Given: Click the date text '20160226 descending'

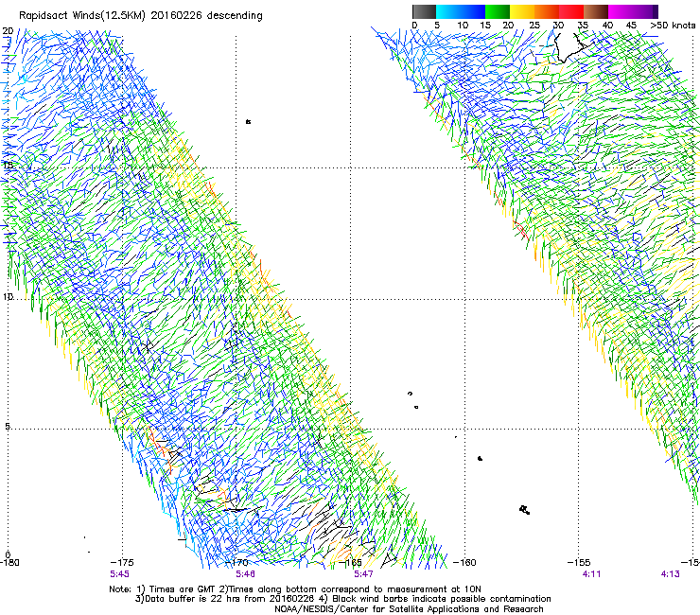Looking at the screenshot, I should click(207, 16).
